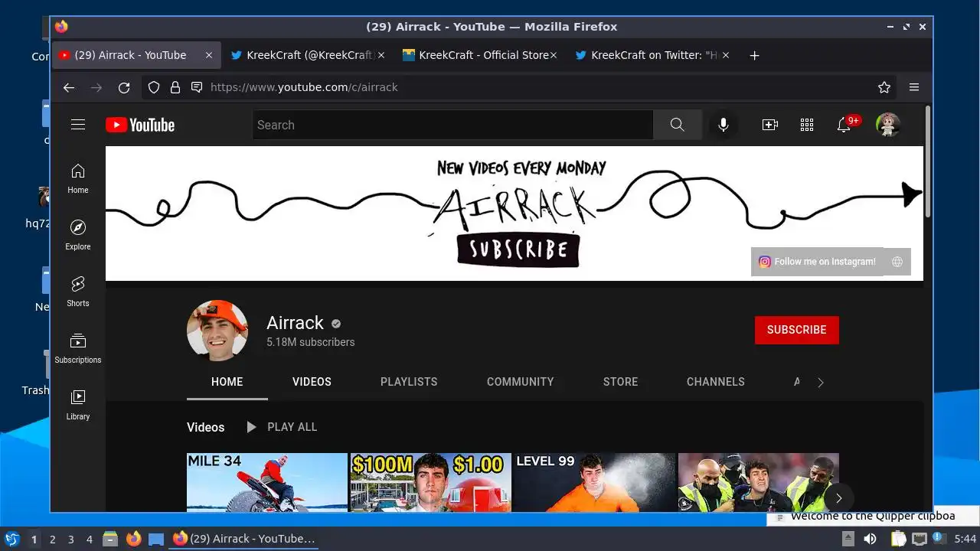Open the LEVEL 99 video thumbnail
Image resolution: width=980 pixels, height=551 pixels.
[594, 482]
